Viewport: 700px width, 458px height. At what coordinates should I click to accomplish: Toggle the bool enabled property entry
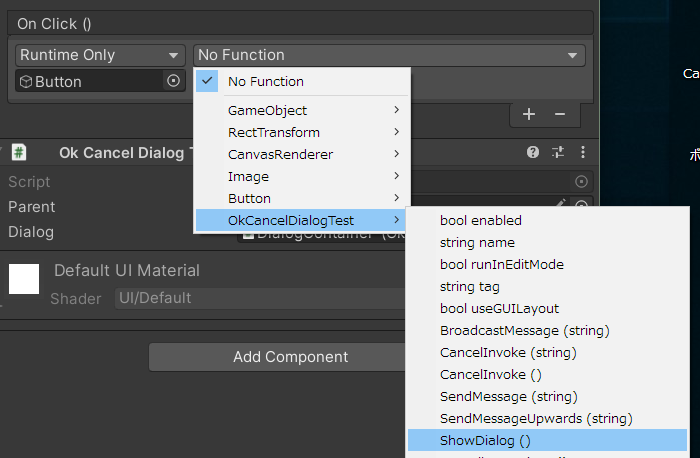481,220
